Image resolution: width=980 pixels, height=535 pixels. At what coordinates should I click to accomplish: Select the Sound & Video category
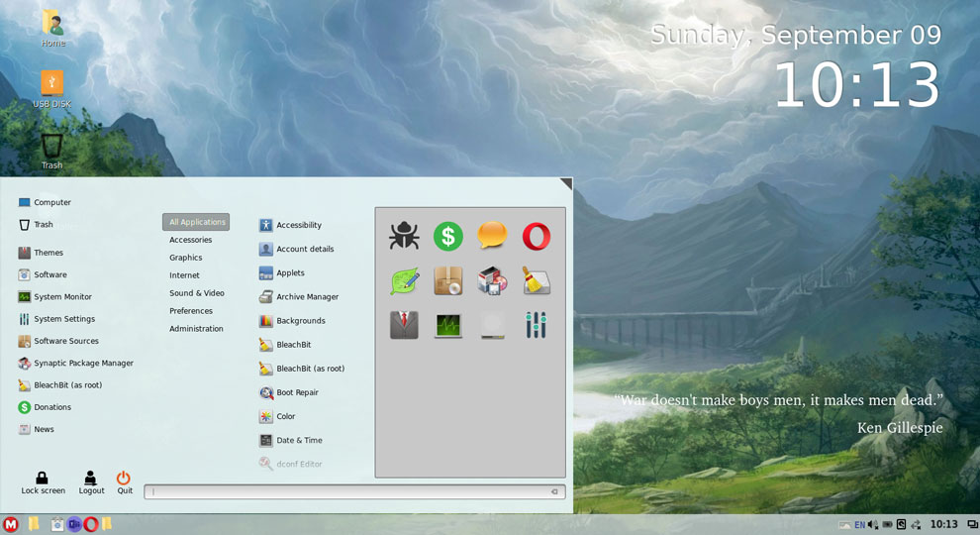pos(197,293)
